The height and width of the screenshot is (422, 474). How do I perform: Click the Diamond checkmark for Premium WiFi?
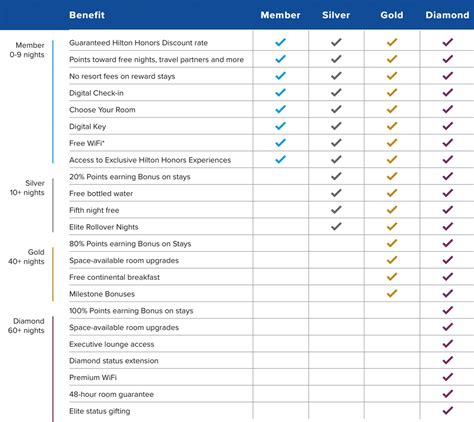pos(447,377)
